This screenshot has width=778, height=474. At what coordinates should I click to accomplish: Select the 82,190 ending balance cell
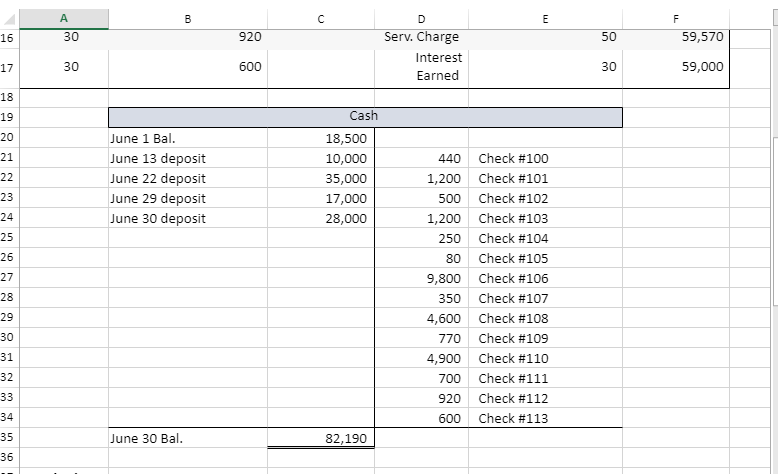point(321,438)
